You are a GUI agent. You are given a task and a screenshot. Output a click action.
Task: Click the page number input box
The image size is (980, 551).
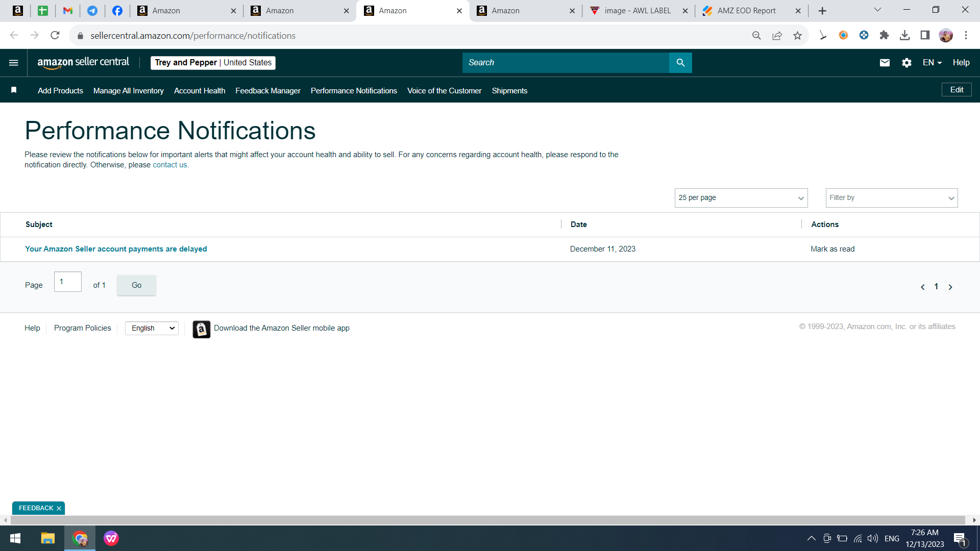[x=68, y=282]
